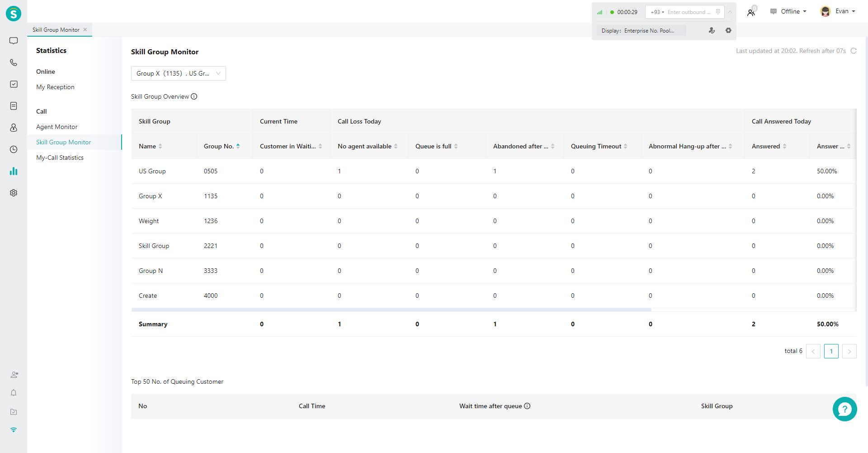Open the help question mark bubble
Viewport: 868px width, 453px height.
click(x=844, y=409)
